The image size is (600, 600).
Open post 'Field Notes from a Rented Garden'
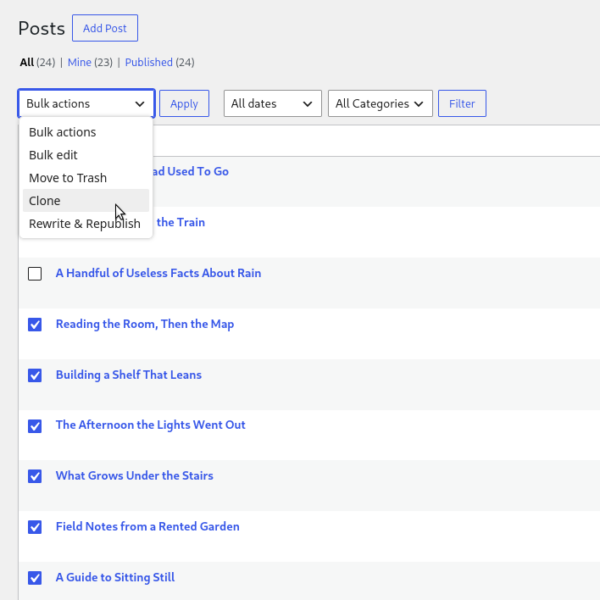(147, 526)
